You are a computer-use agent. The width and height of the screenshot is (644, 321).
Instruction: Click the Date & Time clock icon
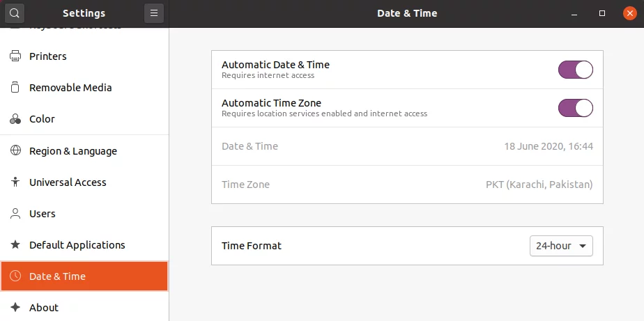click(15, 276)
